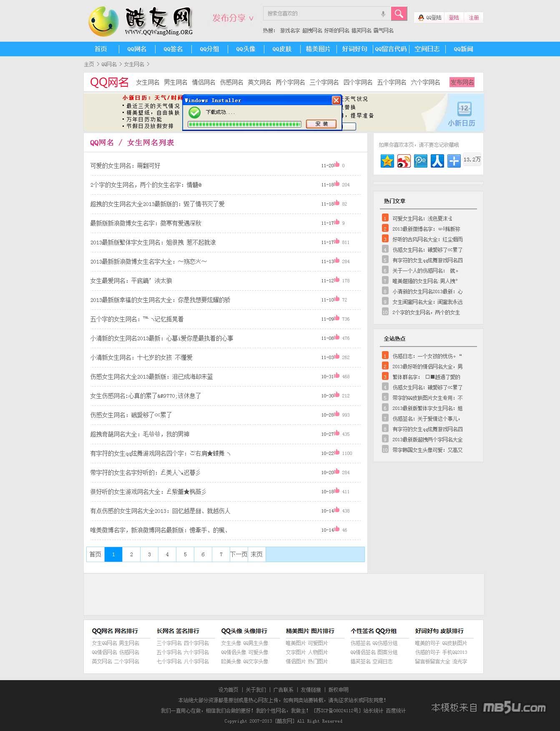Open the QQ头像 navigation menu item

pos(246,49)
